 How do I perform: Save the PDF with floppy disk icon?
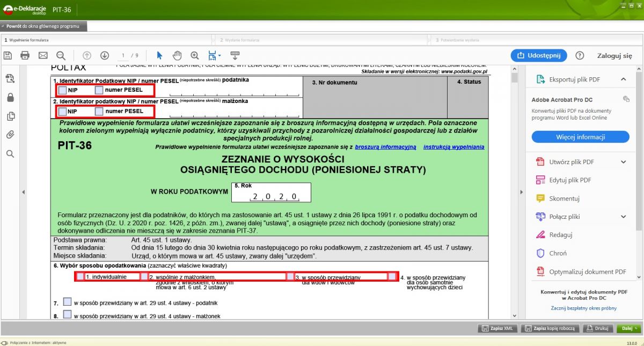pyautogui.click(x=8, y=55)
